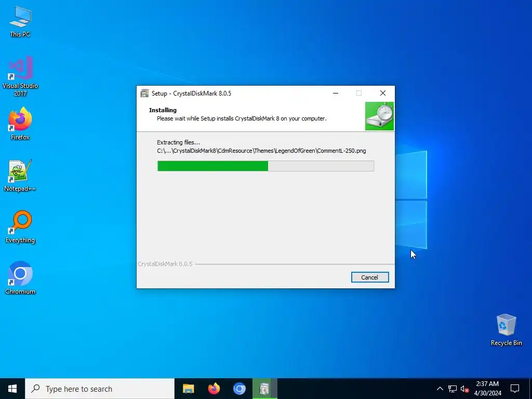Click the Show desktop sliver
Screen dimensions: 532x399
pos(530,389)
